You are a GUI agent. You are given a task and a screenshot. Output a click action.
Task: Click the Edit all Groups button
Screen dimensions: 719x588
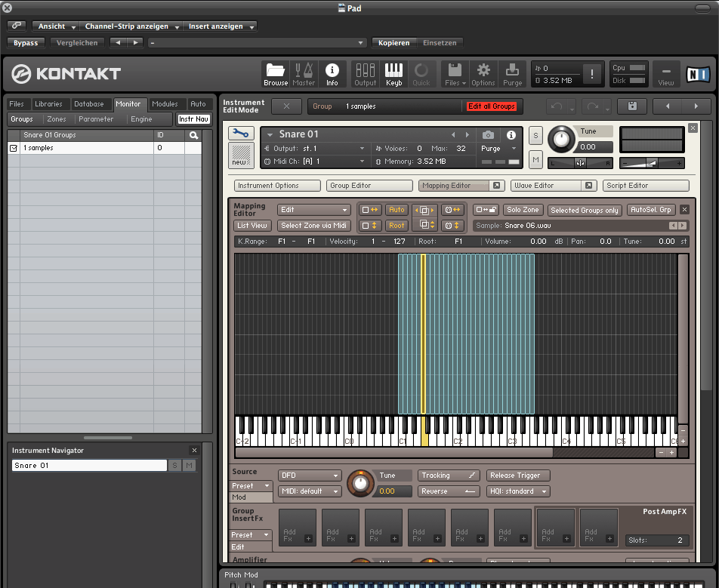pyautogui.click(x=491, y=106)
